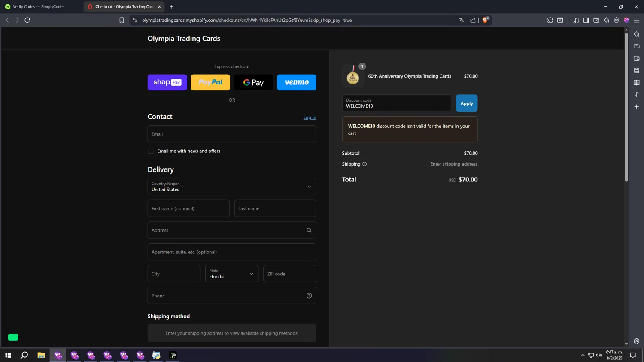Open Leo AI in the sidebar
Image resolution: width=644 pixels, height=362 pixels.
coord(636,34)
